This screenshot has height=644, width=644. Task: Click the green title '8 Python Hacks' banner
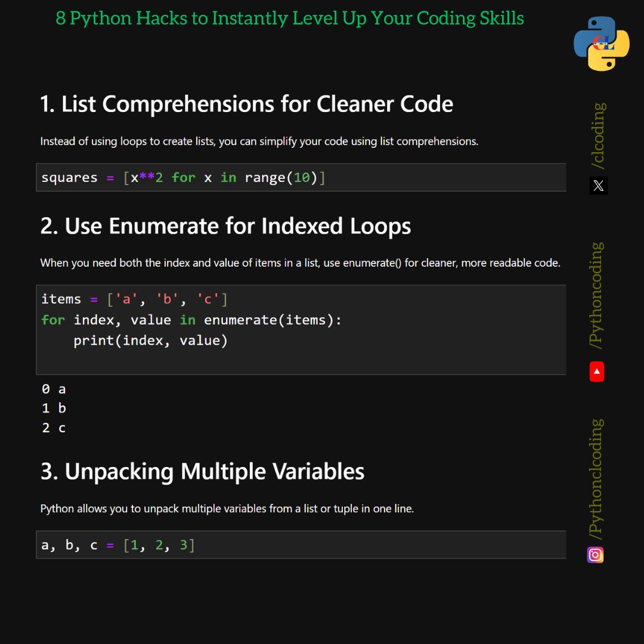click(290, 18)
